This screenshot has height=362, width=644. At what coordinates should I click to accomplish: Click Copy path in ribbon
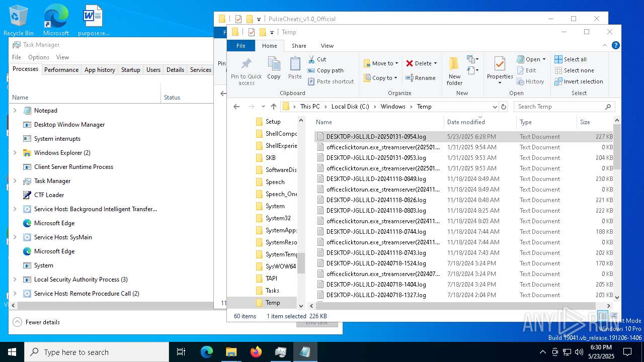[x=326, y=70]
